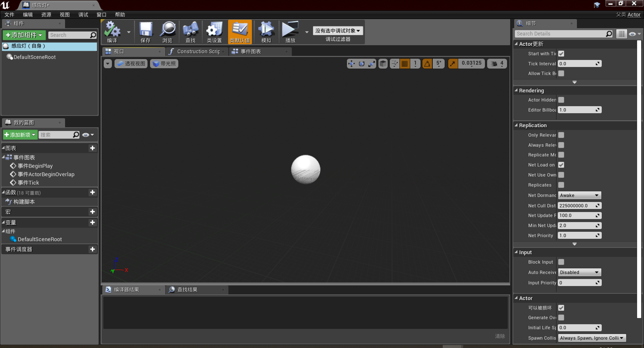Click 添加组件 add component button

(25, 35)
